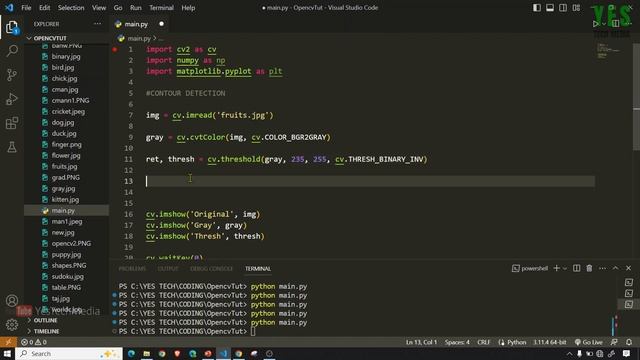Toggle secondary sidebar layout icon

coord(563,8)
